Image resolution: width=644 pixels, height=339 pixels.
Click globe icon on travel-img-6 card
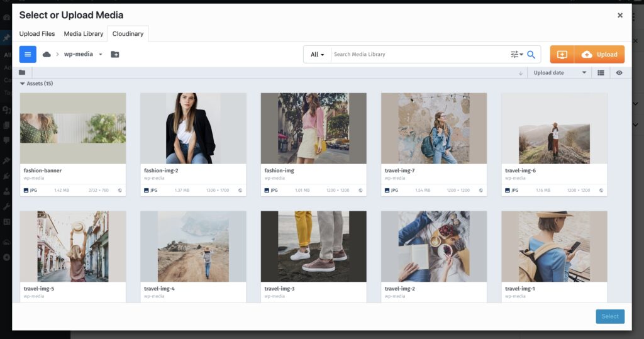point(601,190)
